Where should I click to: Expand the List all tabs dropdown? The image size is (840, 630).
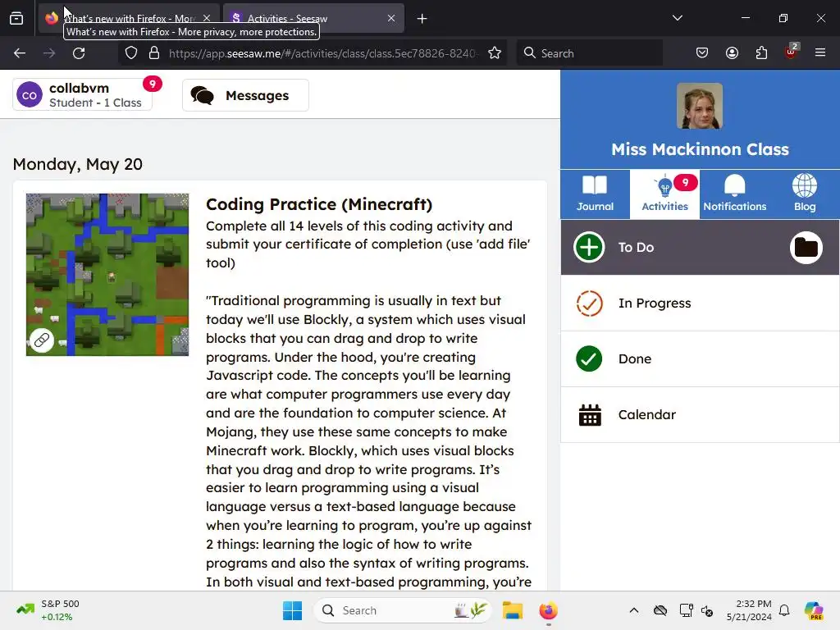677,18
